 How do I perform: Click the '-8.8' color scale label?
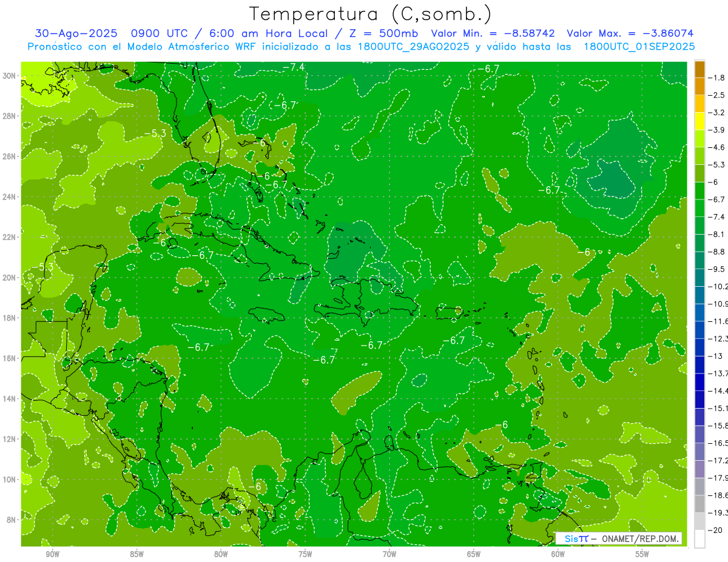(x=718, y=252)
